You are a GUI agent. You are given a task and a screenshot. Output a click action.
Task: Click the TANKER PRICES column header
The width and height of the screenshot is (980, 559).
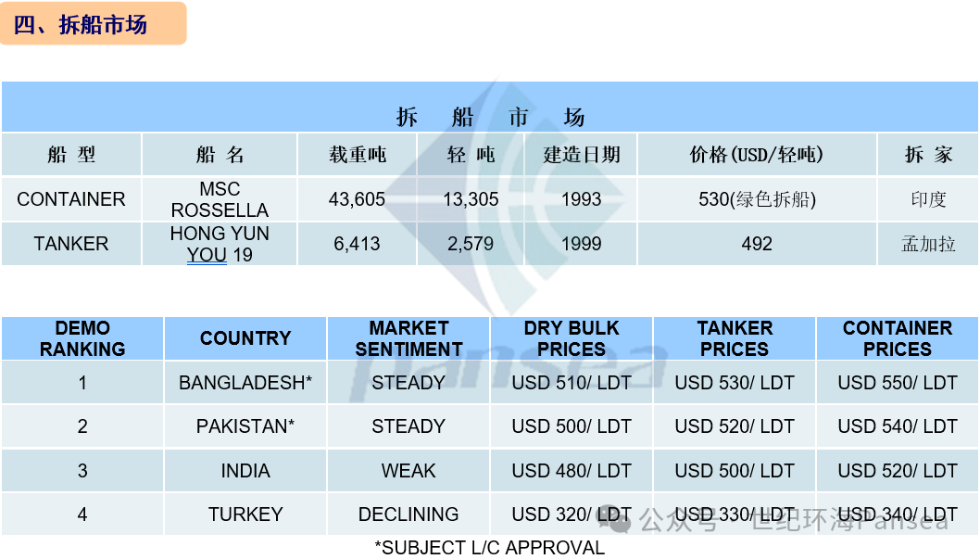[x=735, y=338]
